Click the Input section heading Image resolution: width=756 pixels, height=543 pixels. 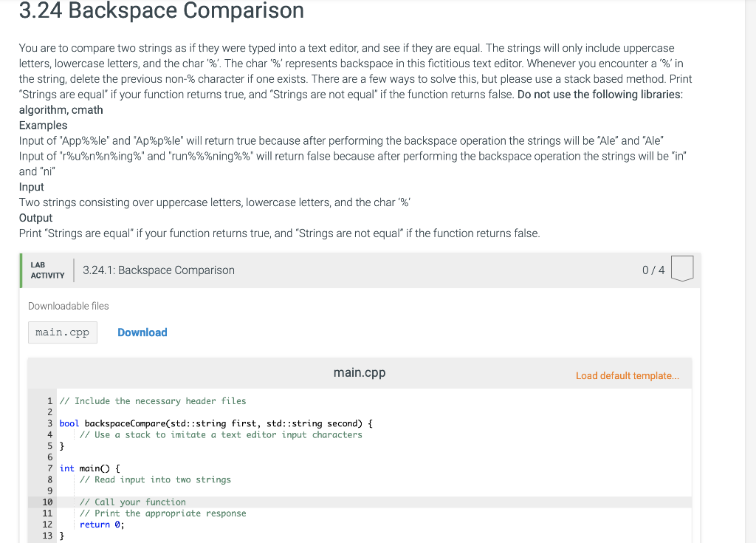click(x=31, y=186)
